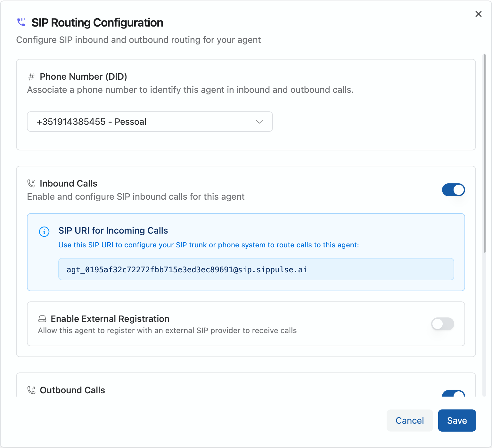Click the info icon in SIP URI panel
Image resolution: width=492 pixels, height=448 pixels.
[44, 232]
